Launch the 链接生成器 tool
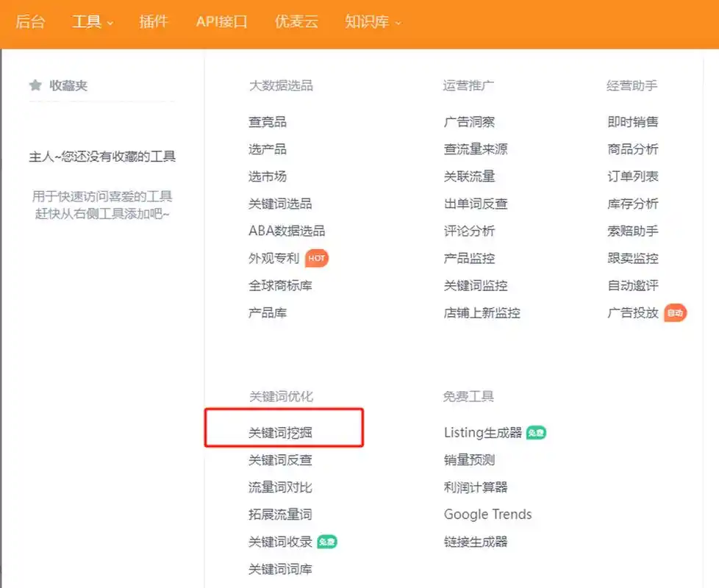The image size is (719, 588). (x=475, y=542)
